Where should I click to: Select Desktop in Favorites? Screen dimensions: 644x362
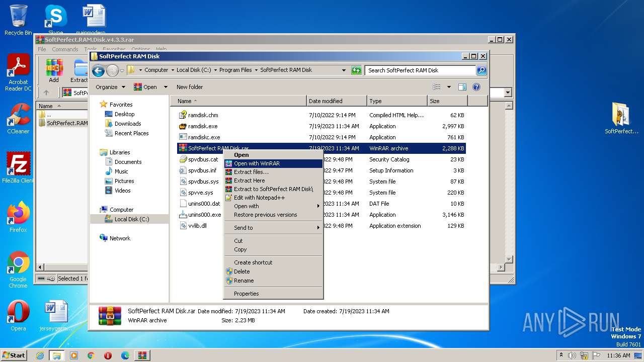tap(124, 114)
